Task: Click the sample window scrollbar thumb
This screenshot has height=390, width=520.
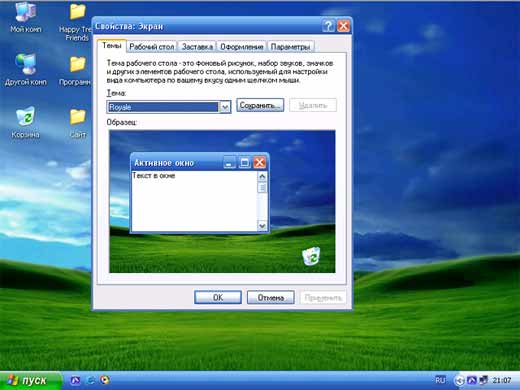Action: pos(262,187)
